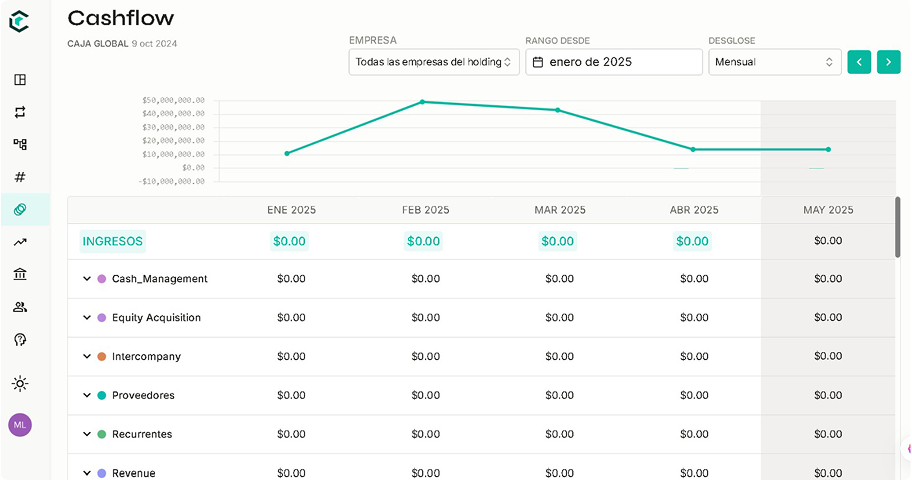Open the Desglose Mensual dropdown
The height and width of the screenshot is (480, 912).
(x=774, y=62)
